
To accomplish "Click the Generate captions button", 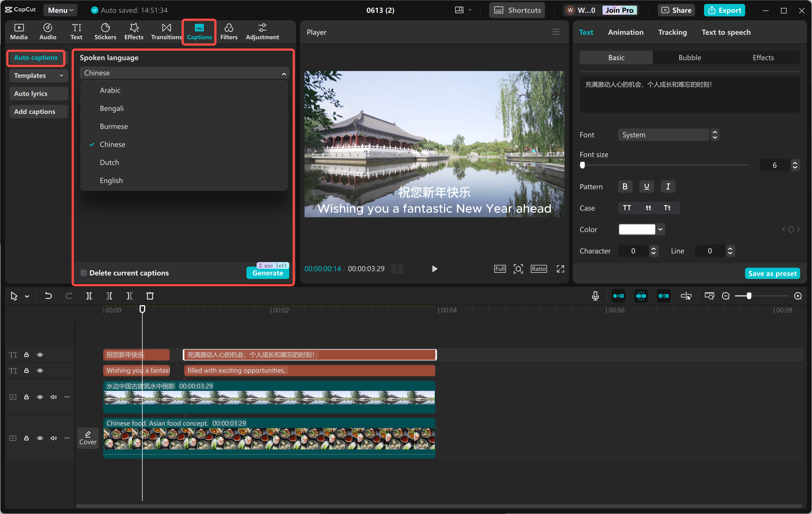I will pos(267,273).
